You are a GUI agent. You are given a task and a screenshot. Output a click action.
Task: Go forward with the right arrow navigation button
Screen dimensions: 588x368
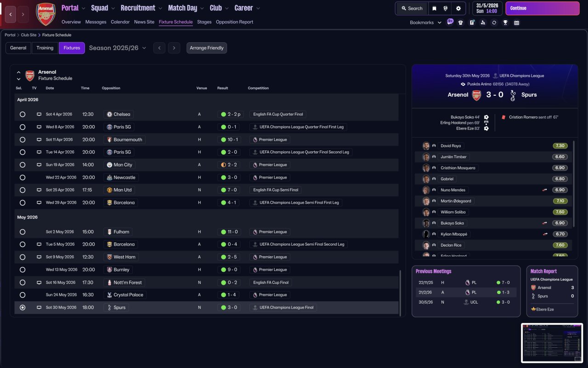[x=23, y=14]
